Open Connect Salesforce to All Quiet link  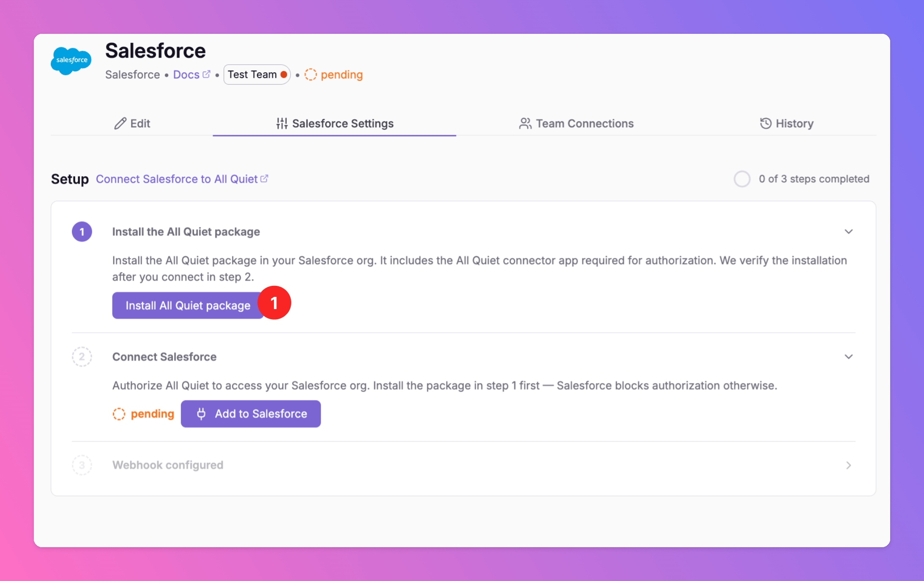coord(182,179)
